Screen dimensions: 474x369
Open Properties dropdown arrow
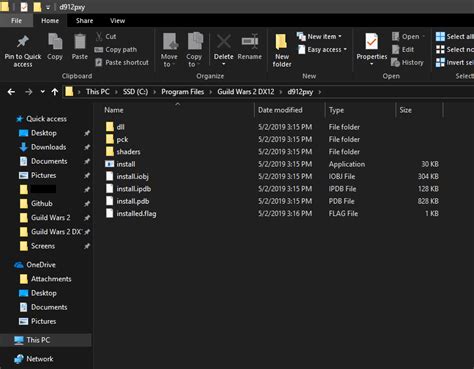coord(371,64)
